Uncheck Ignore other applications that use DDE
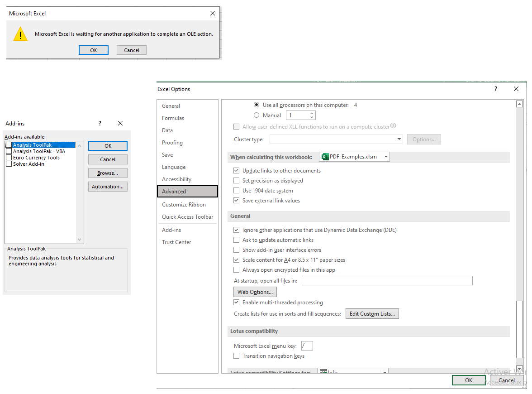Image resolution: width=532 pixels, height=394 pixels. (x=237, y=230)
